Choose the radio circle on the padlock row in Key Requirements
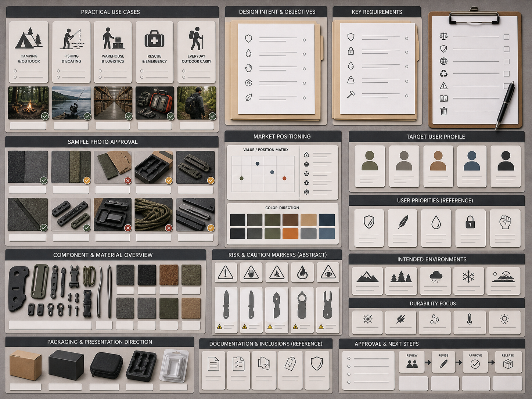Viewport: 532px width, 399px height. pos(407,52)
